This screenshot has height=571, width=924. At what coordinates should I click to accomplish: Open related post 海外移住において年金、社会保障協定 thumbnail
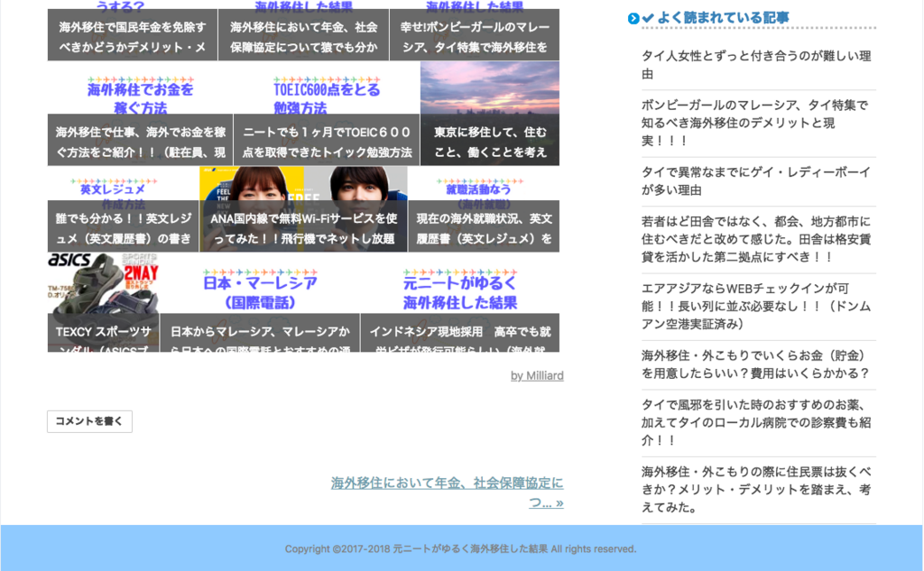click(303, 30)
